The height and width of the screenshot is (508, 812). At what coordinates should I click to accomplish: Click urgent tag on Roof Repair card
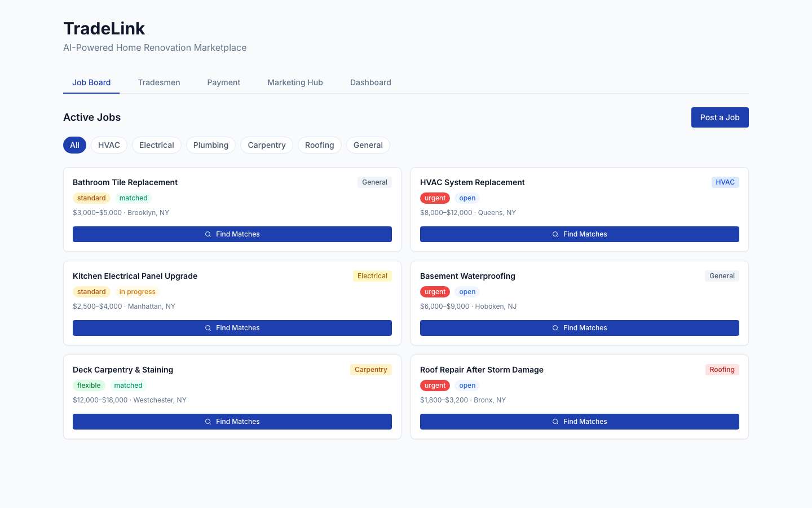coord(435,386)
